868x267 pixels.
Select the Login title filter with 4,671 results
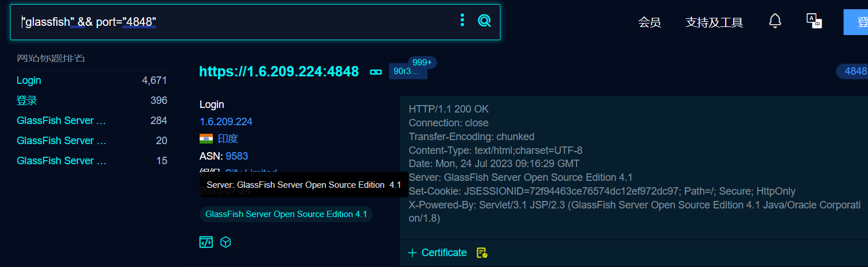(x=29, y=80)
